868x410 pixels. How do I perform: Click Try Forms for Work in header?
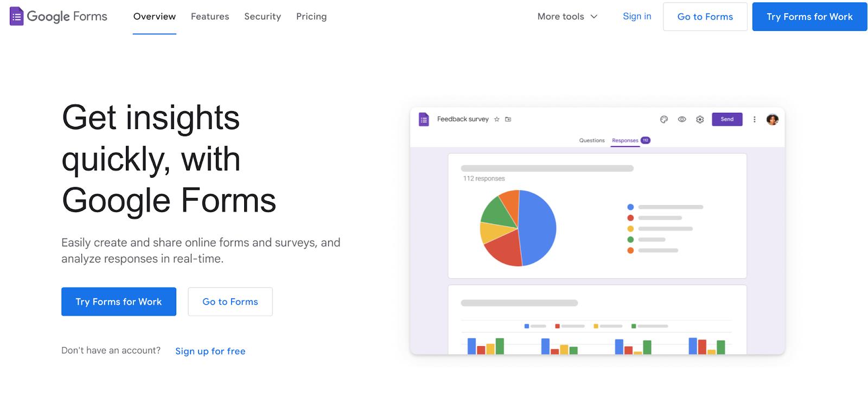tap(809, 17)
